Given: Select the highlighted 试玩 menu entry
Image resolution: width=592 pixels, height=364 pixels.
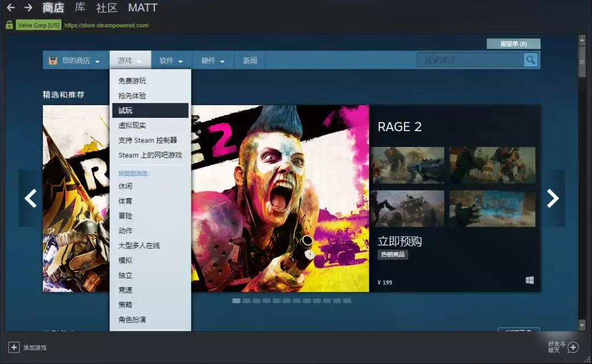Looking at the screenshot, I should pyautogui.click(x=150, y=110).
